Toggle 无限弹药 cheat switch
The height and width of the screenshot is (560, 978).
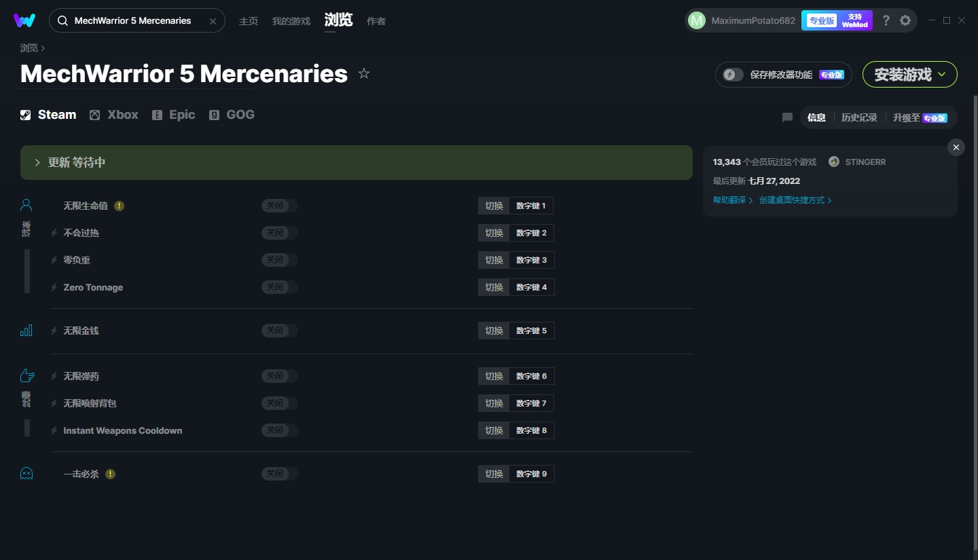[x=280, y=376]
